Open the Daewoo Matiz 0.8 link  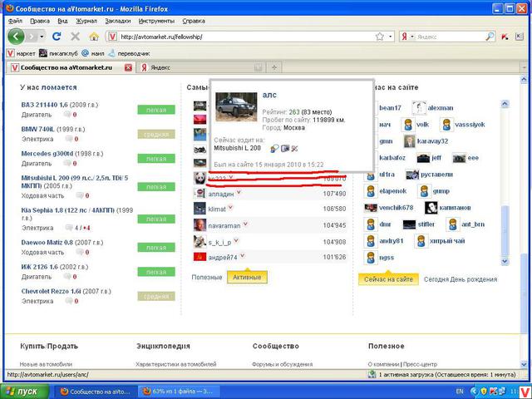pos(47,243)
